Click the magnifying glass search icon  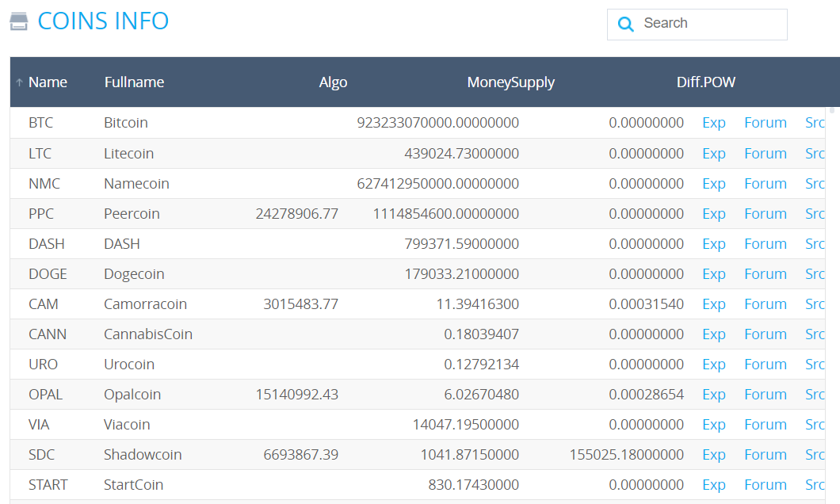(x=625, y=25)
